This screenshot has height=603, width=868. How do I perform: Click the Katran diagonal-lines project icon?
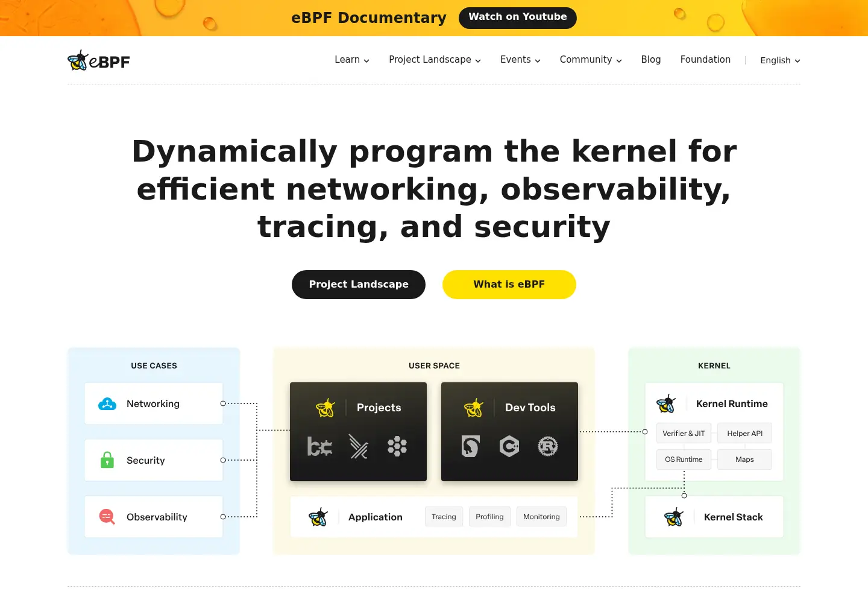point(359,447)
